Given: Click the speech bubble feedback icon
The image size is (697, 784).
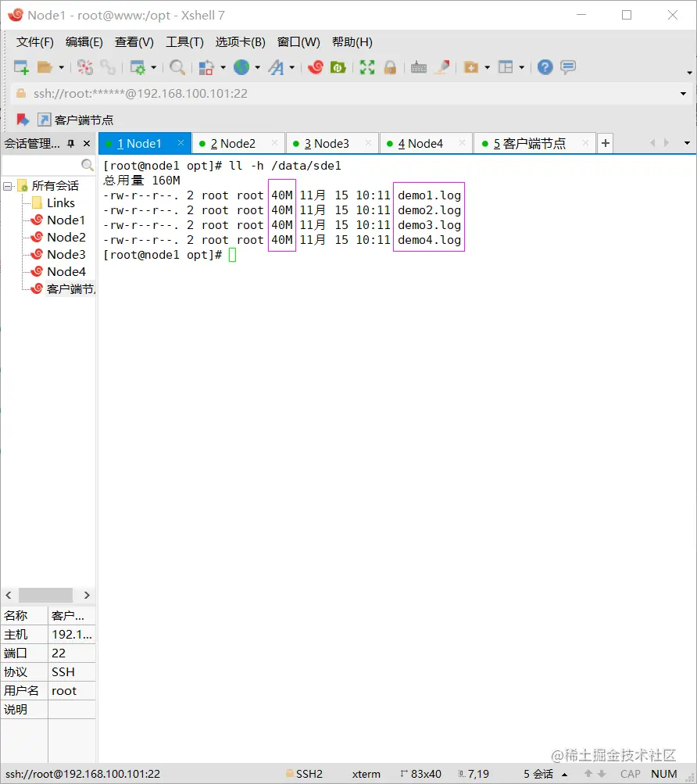Looking at the screenshot, I should (x=568, y=67).
